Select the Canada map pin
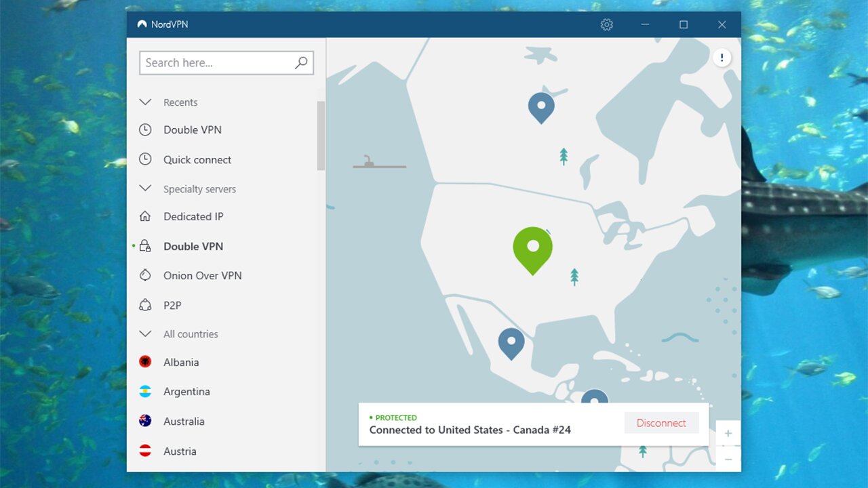 click(x=541, y=106)
